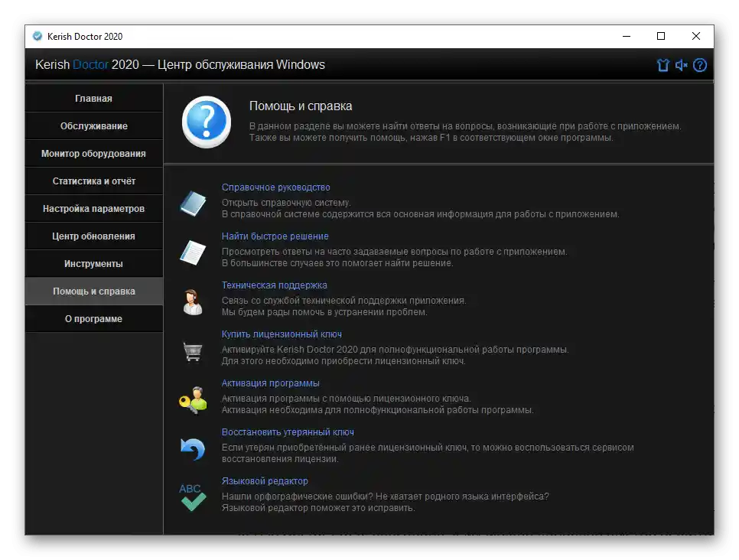Minimize the Kerish Doctor 2020 window
The image size is (739, 560).
pyautogui.click(x=627, y=36)
